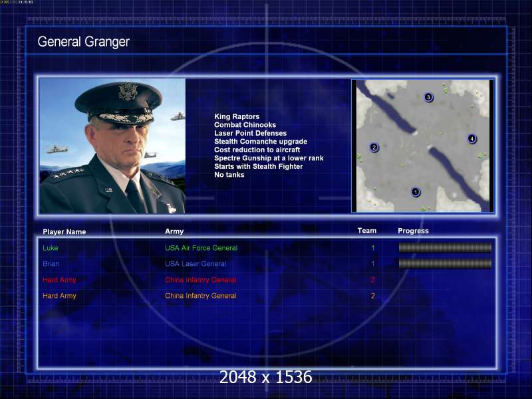Click the orange 'China Infantry General' entry
This screenshot has height=399, width=532.
tap(201, 296)
